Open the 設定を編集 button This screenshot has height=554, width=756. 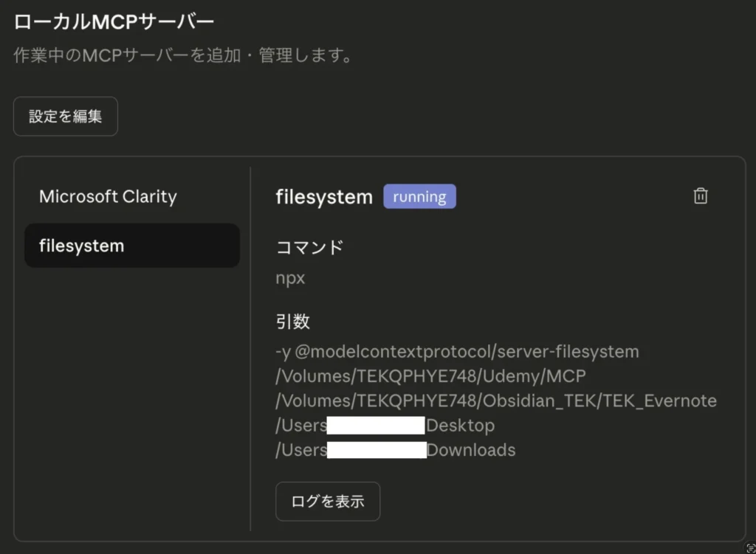pos(66,117)
